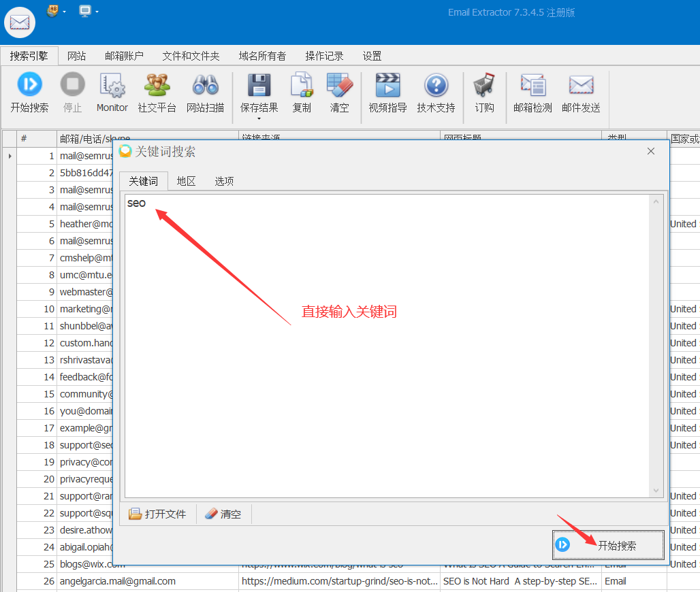Click the 停止 (Stop) icon
Screen dimensions: 700x592
pyautogui.click(x=72, y=92)
